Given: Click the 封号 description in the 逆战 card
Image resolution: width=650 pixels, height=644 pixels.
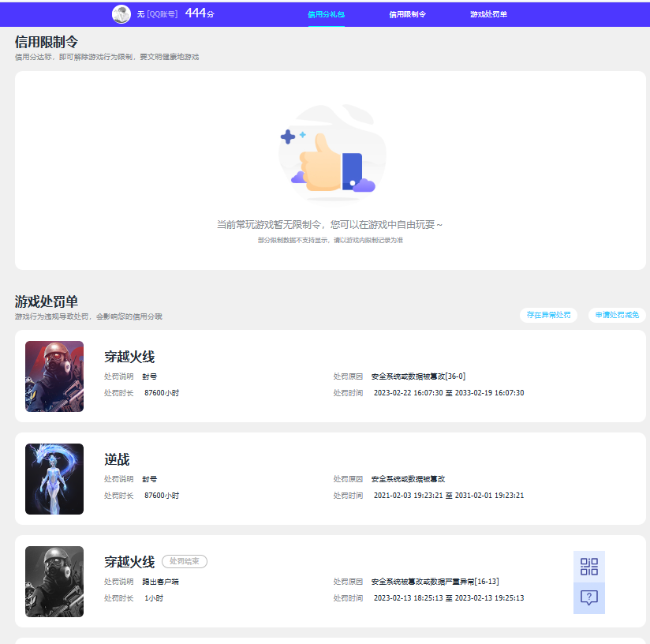Looking at the screenshot, I should coord(150,479).
